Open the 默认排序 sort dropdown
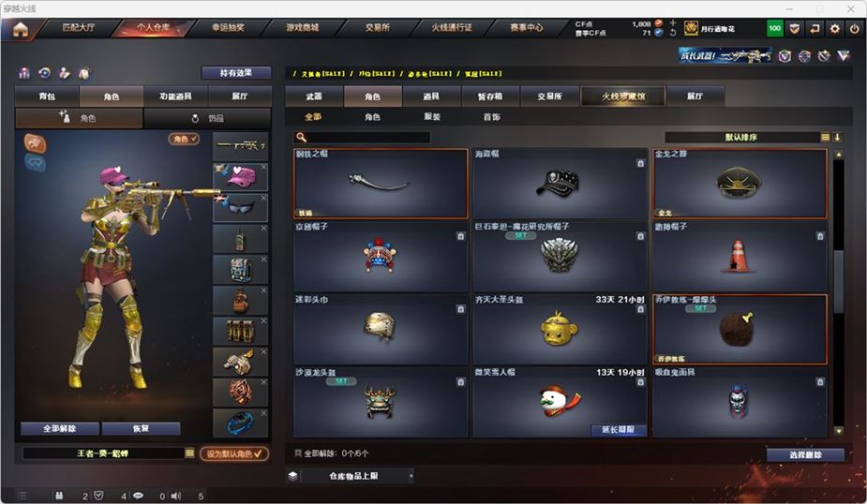This screenshot has height=504, width=867. click(740, 137)
